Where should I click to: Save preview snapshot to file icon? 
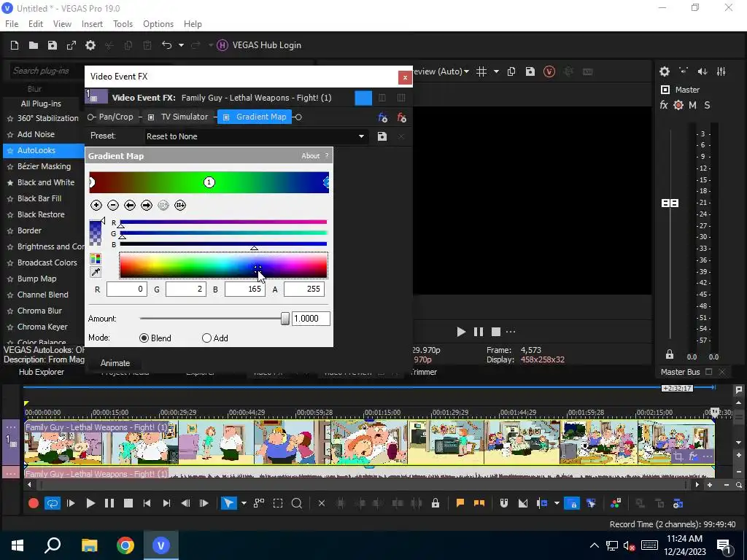click(x=530, y=71)
